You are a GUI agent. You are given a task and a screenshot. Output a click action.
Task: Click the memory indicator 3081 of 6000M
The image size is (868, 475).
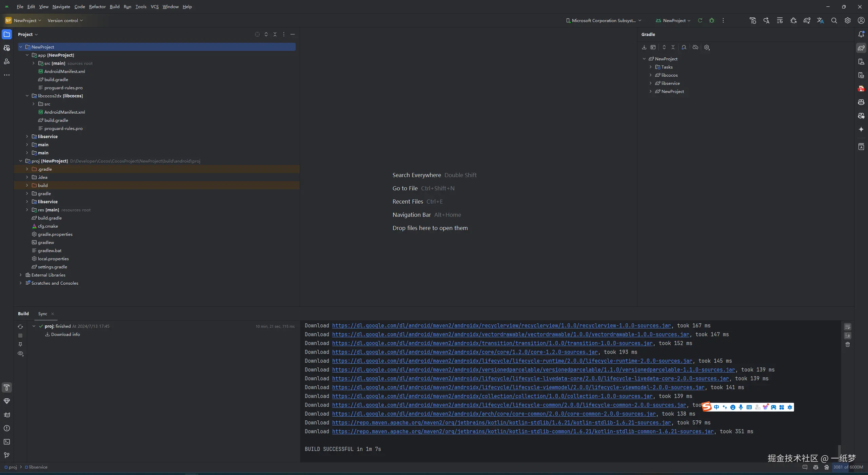coord(848,467)
